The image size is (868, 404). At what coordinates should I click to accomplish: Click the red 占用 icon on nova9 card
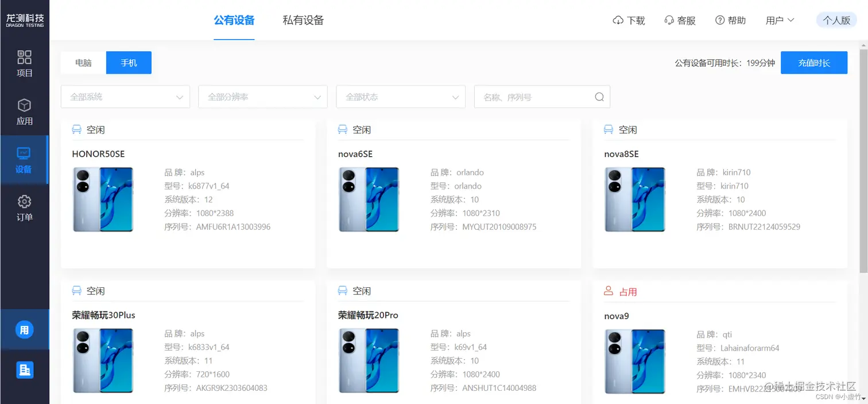pos(609,291)
